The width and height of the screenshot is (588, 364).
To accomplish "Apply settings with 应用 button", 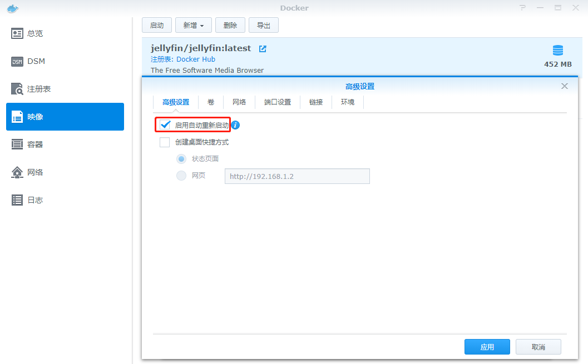I will [487, 347].
